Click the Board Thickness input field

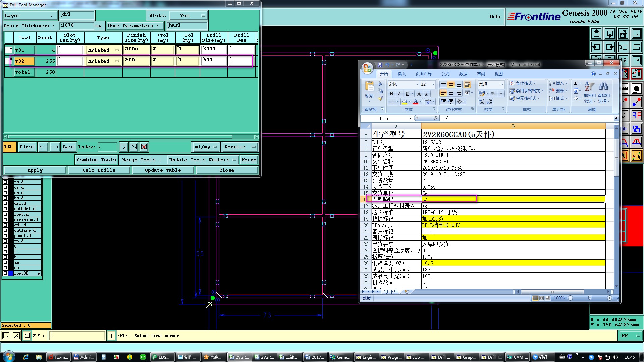coord(77,25)
